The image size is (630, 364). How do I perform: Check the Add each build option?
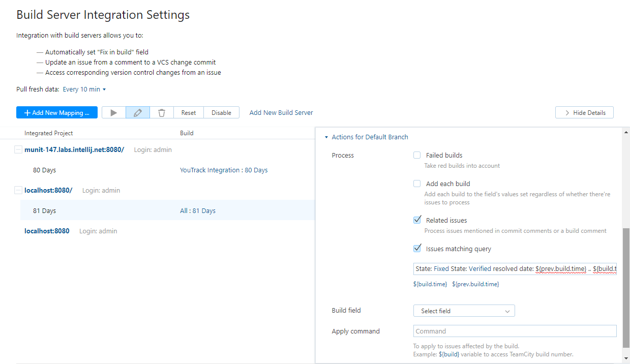pos(417,184)
